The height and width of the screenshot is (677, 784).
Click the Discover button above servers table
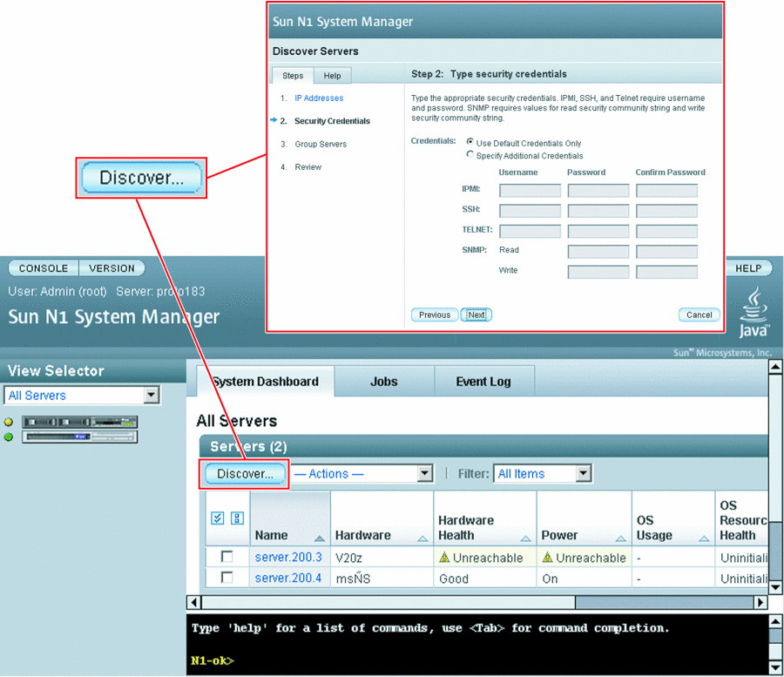[x=245, y=473]
